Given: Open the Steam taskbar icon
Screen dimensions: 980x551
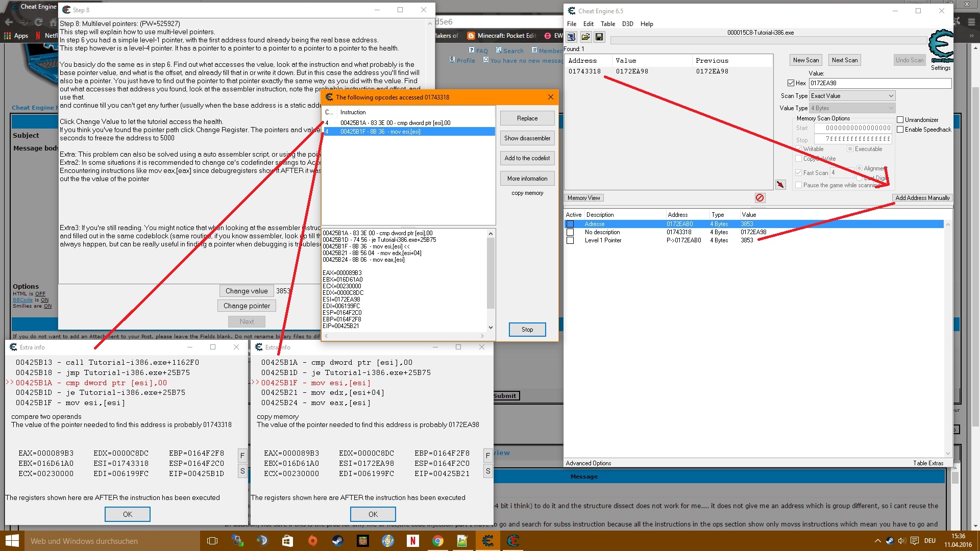Looking at the screenshot, I should tap(337, 541).
